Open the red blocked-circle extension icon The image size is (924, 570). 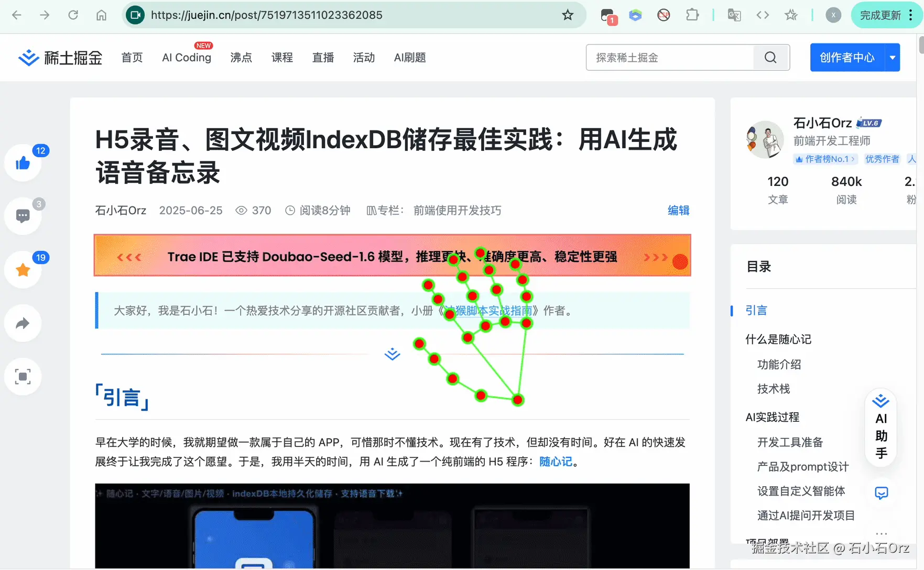[x=664, y=15]
